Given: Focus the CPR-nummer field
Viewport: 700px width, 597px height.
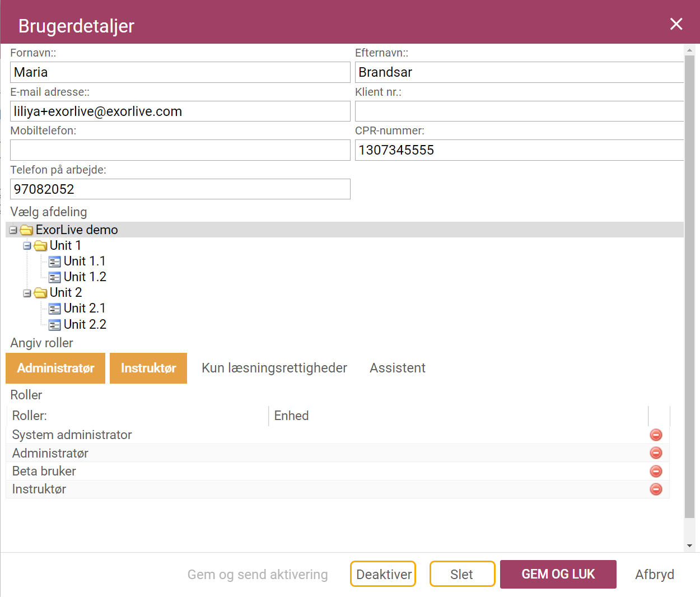Looking at the screenshot, I should (x=519, y=150).
